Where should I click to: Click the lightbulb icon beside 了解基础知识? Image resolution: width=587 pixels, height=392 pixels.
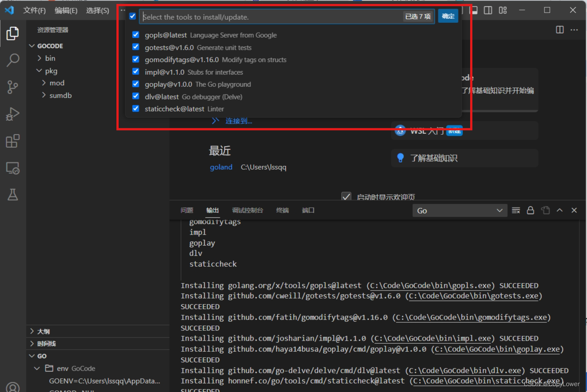point(401,158)
